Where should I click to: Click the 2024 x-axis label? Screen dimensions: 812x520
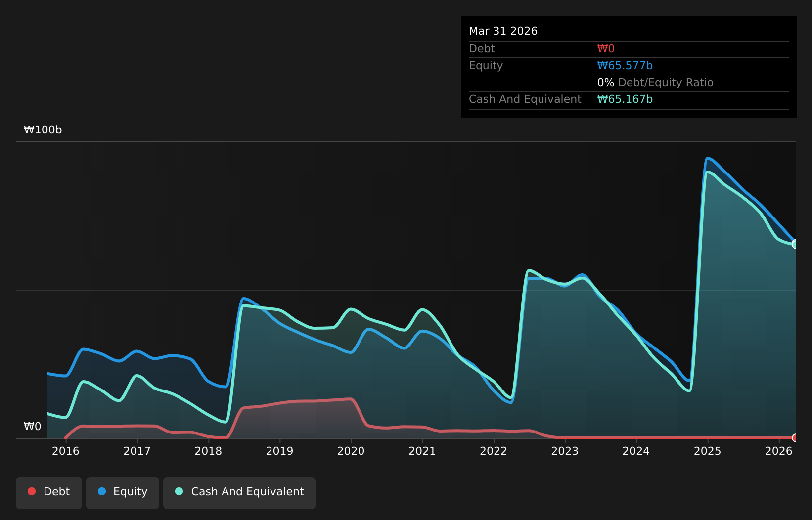coord(636,451)
